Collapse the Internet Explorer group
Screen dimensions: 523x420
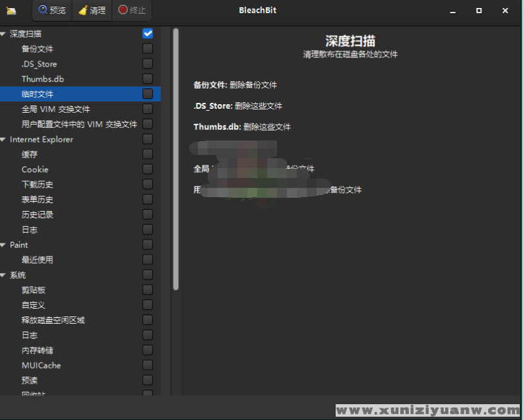click(3, 140)
